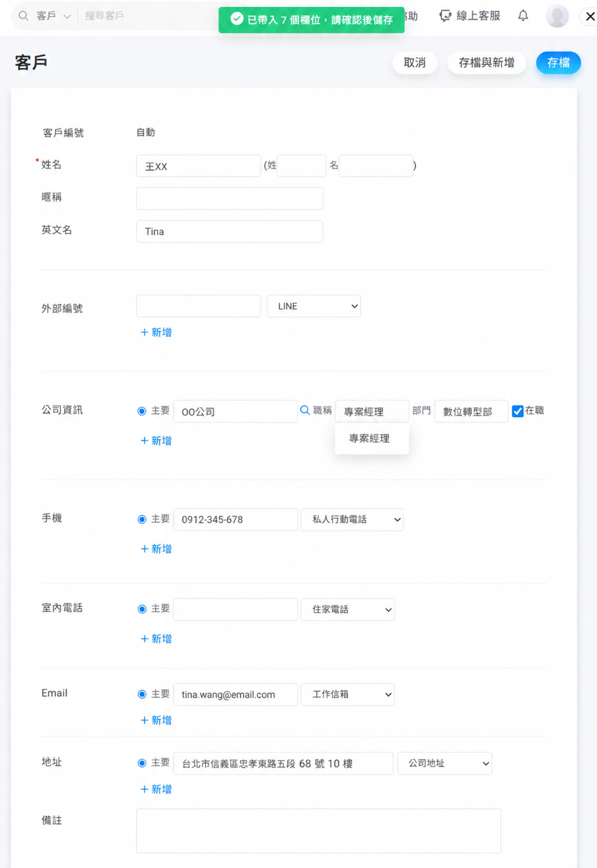597x868 pixels.
Task: Click the X icon at top right
Action: click(x=590, y=16)
